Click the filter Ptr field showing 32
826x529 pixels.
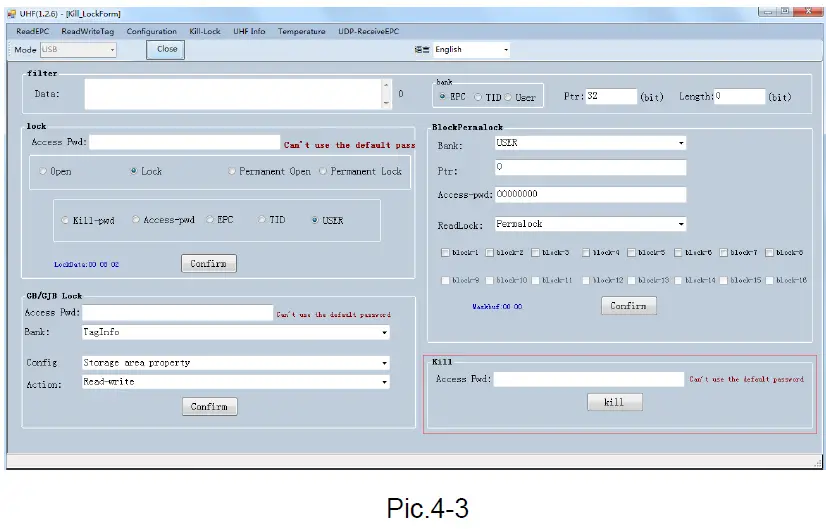[x=611, y=96]
